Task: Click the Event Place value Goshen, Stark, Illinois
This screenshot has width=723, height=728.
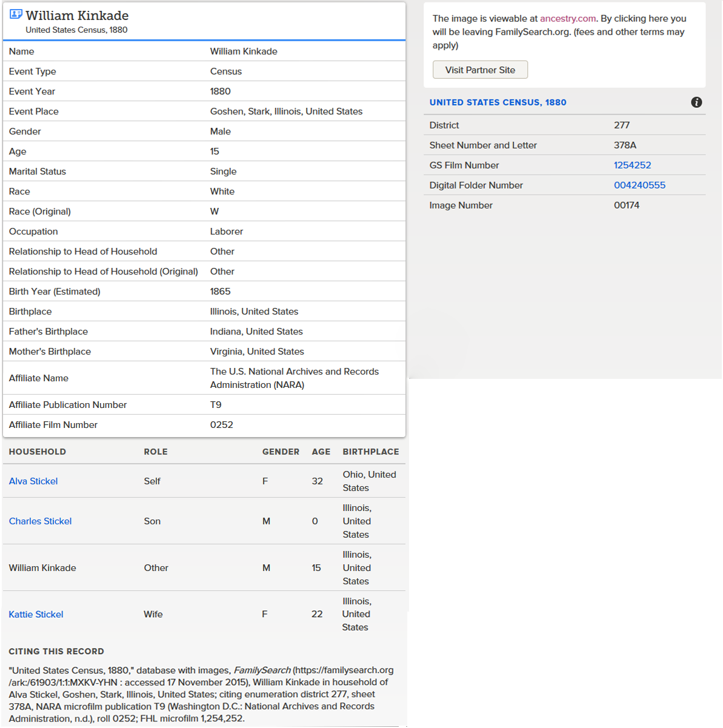Action: [x=286, y=112]
